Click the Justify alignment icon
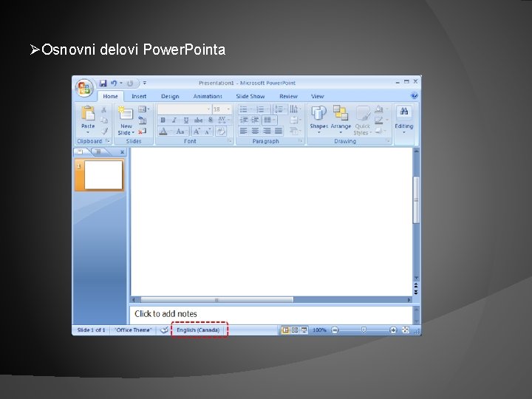532x399 pixels. click(279, 131)
